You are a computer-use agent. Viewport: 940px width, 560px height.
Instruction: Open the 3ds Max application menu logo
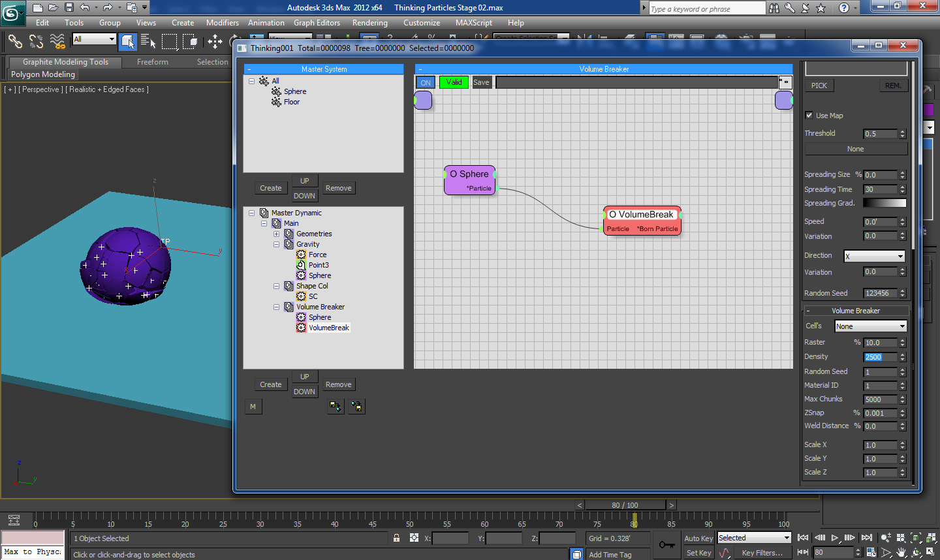12,12
